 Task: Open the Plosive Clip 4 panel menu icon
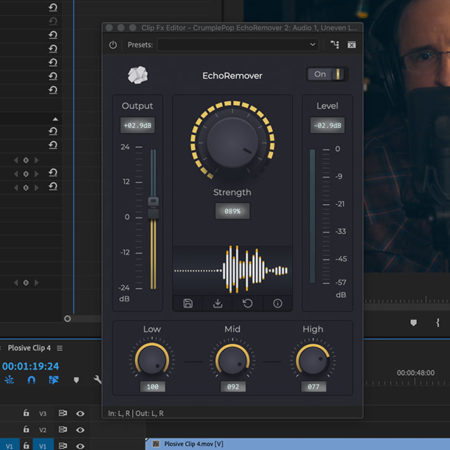click(x=60, y=348)
